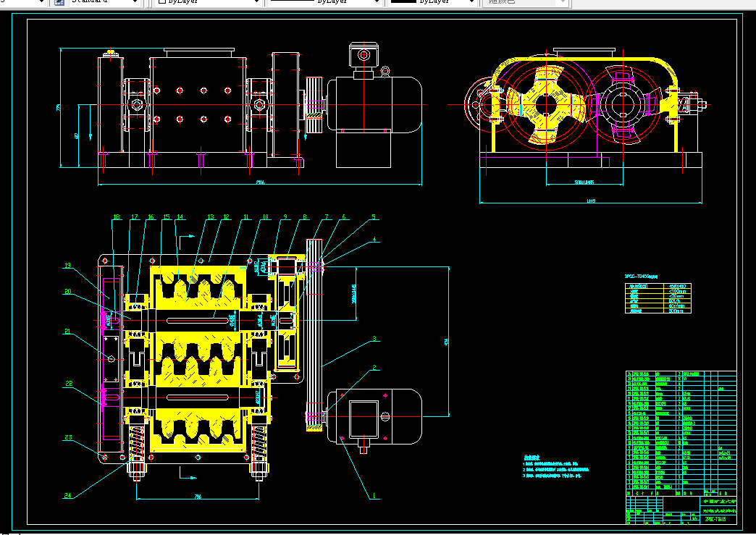The width and height of the screenshot is (756, 535).
Task: Select part label 22 callout
Action: point(69,383)
